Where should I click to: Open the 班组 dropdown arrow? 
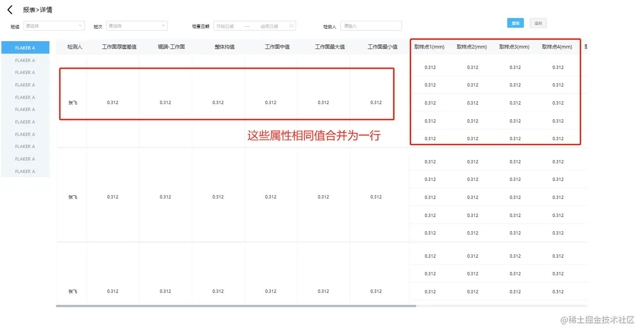tap(80, 26)
